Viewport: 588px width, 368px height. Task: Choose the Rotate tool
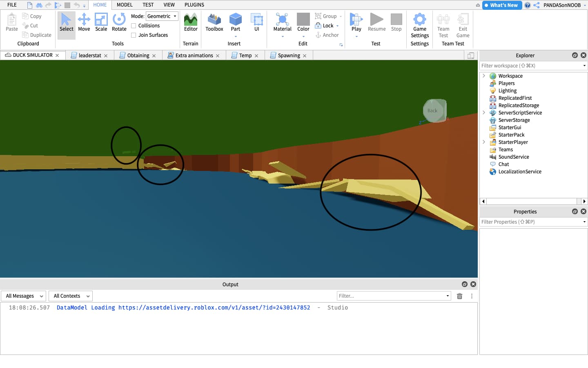(119, 22)
